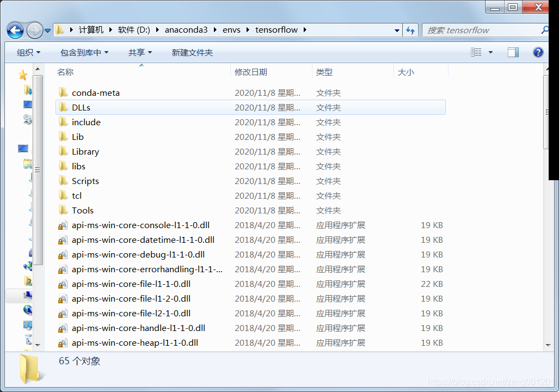Change view with the view icon button

click(476, 52)
